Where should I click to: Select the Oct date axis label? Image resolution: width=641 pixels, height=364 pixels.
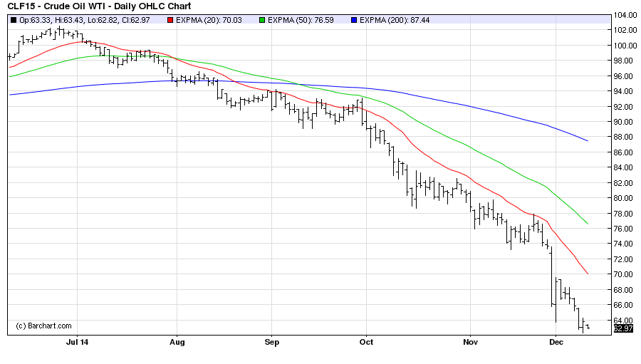[365, 342]
